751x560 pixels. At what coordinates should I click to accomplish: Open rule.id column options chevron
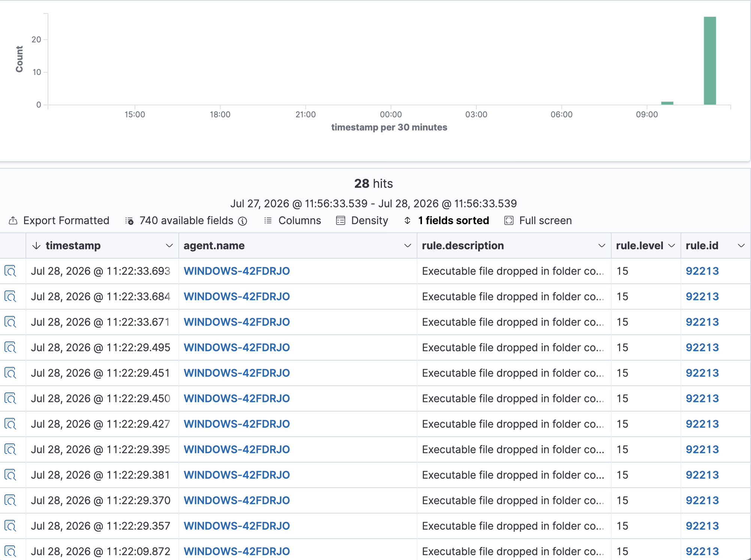coord(741,246)
